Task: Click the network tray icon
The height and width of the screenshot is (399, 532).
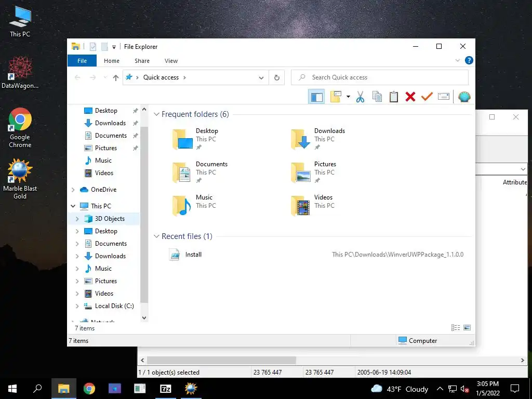Action: click(453, 389)
